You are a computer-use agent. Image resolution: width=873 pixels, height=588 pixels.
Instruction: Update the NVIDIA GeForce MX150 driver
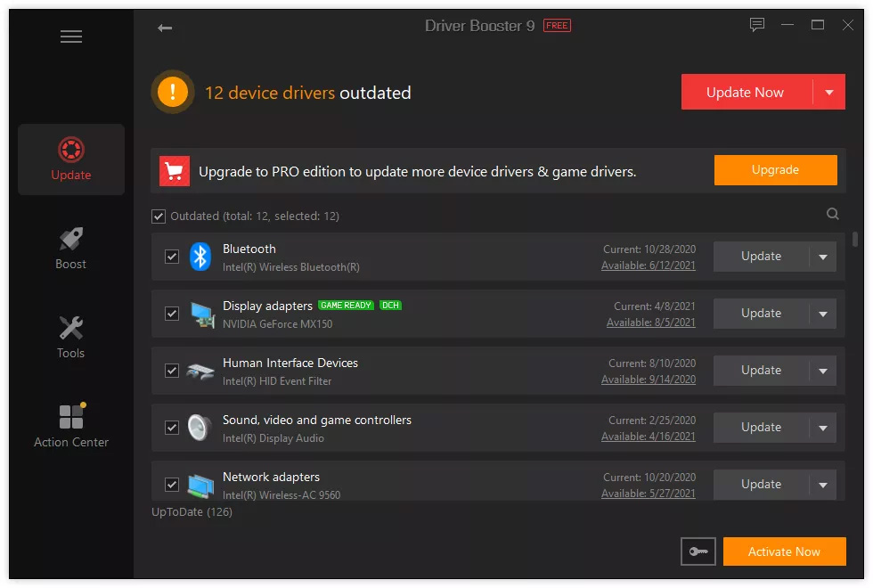(761, 314)
